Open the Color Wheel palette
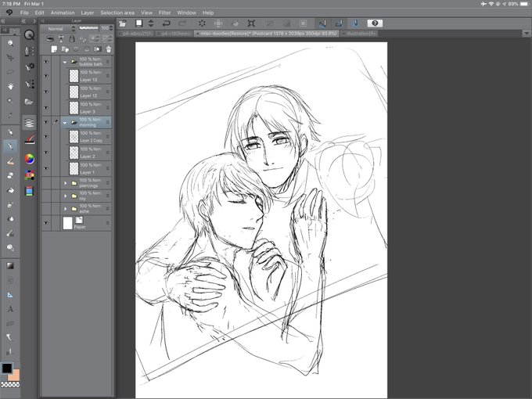 [30, 159]
